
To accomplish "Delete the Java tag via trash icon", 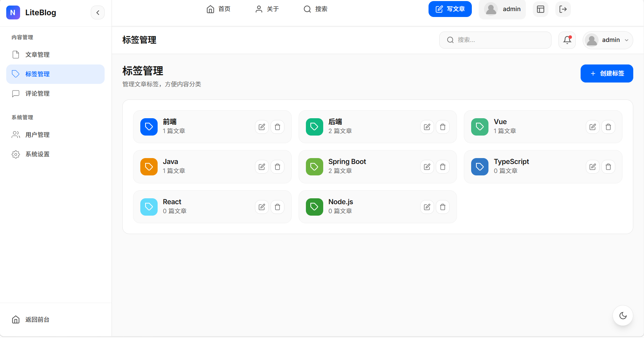I will (x=277, y=167).
